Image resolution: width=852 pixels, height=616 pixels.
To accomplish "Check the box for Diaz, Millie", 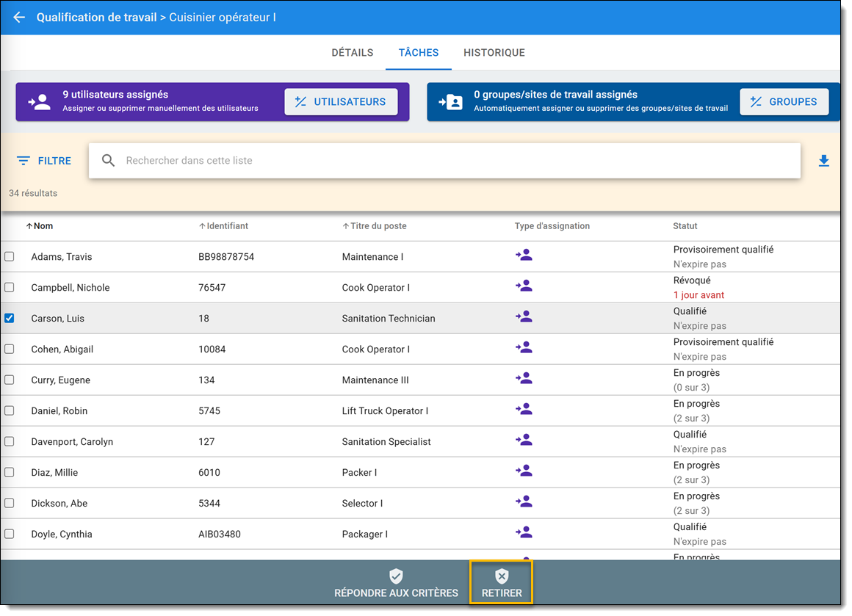I will point(10,472).
